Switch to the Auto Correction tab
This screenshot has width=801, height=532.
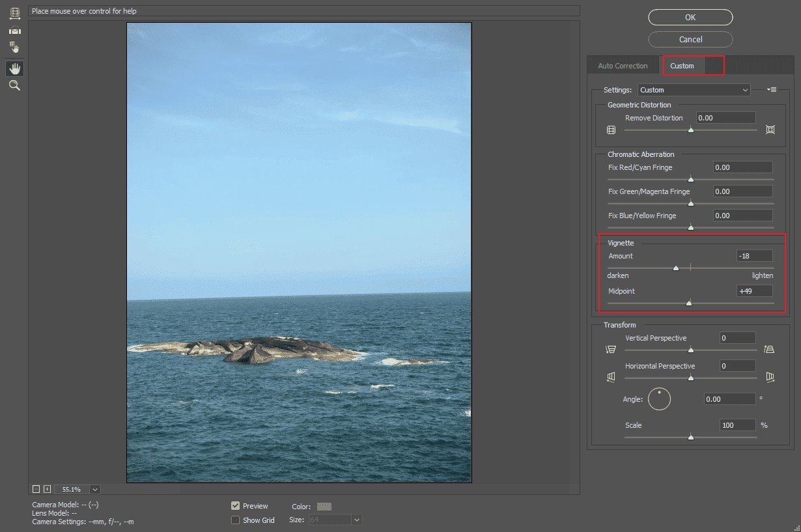point(623,65)
